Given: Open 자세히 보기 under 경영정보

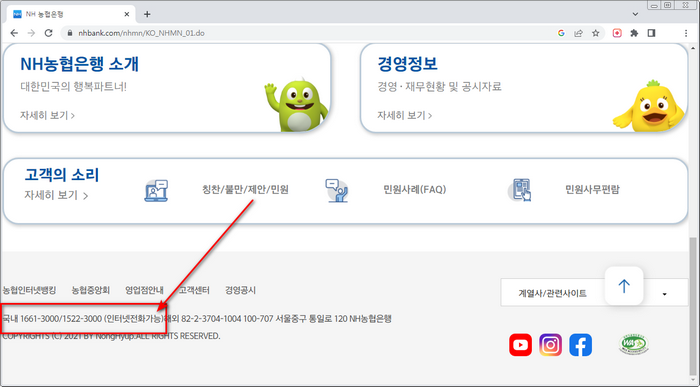Looking at the screenshot, I should coord(404,115).
